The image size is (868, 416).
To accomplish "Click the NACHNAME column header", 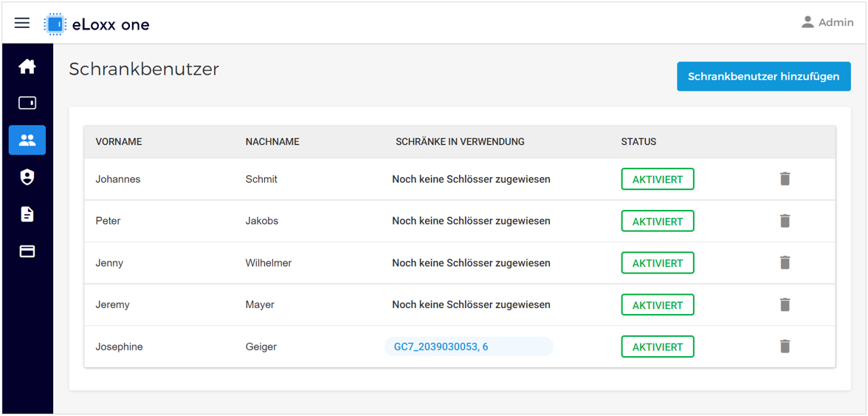I will point(272,142).
